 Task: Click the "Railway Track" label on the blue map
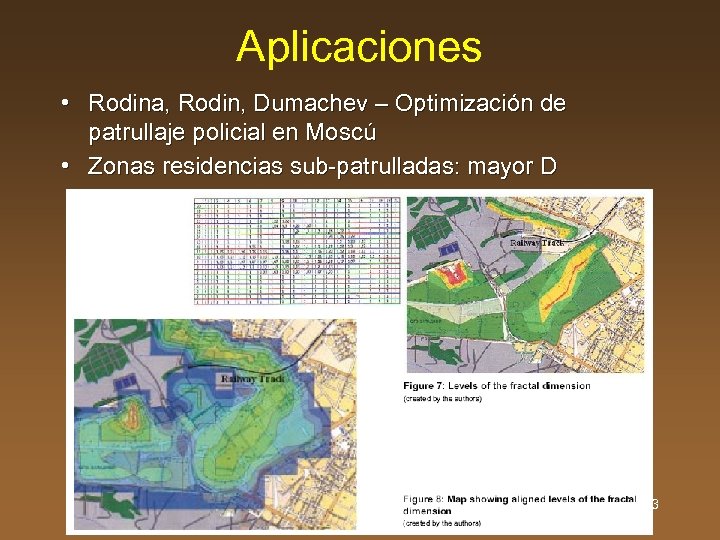[x=253, y=378]
